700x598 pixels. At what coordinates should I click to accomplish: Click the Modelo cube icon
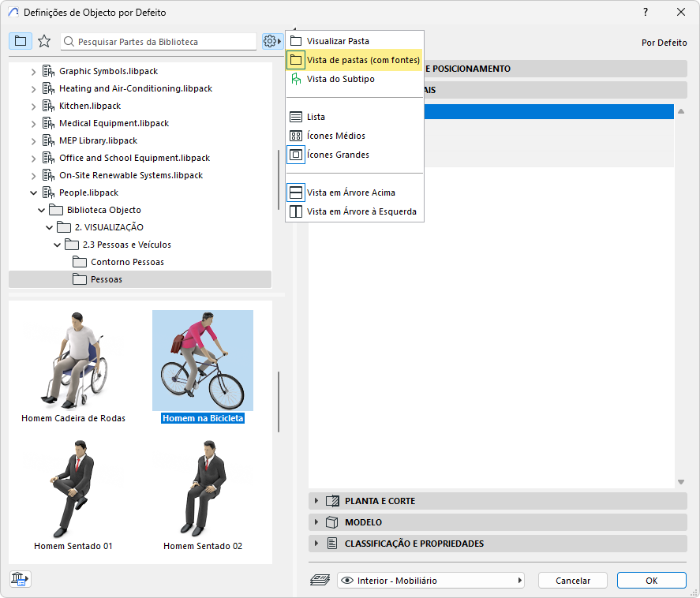332,522
